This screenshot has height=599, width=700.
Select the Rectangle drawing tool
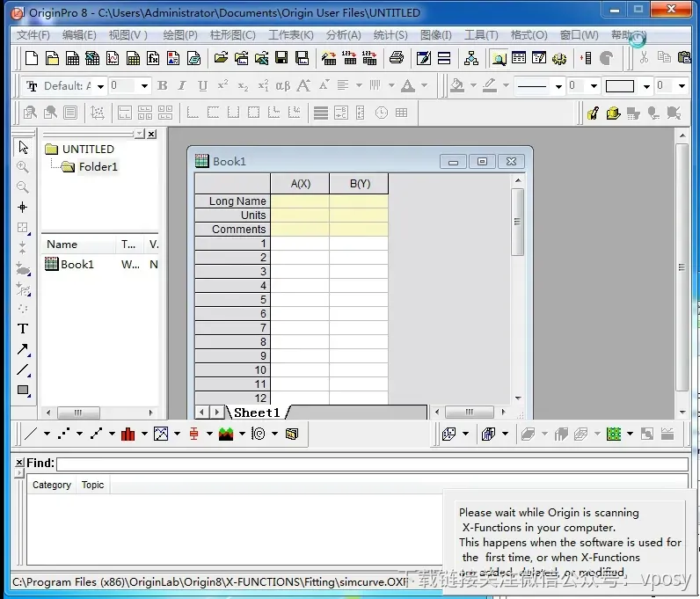23,390
